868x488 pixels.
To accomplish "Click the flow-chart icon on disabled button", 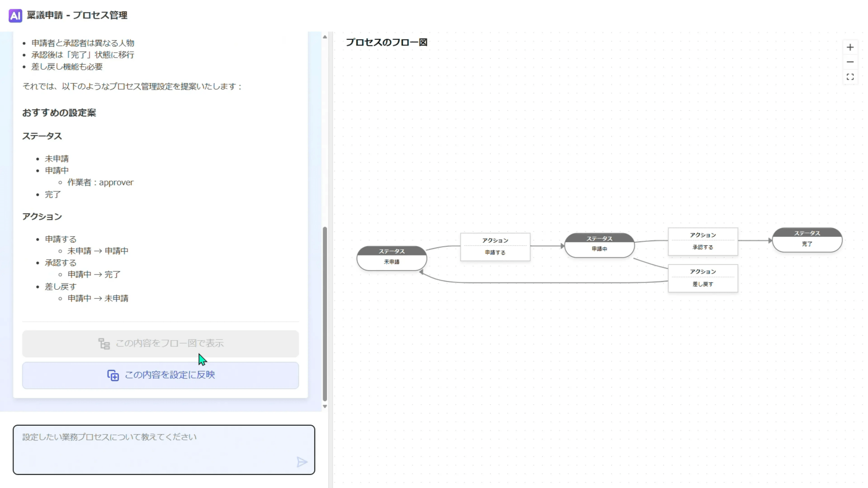I will (104, 344).
